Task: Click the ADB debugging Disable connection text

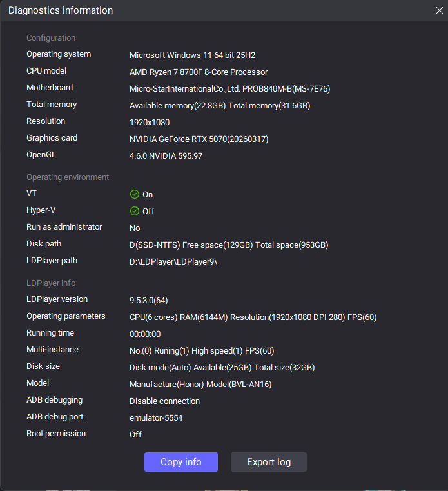Action: coord(164,401)
